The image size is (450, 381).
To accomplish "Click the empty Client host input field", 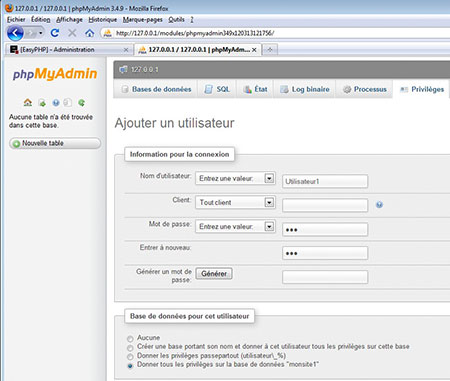I will point(325,205).
